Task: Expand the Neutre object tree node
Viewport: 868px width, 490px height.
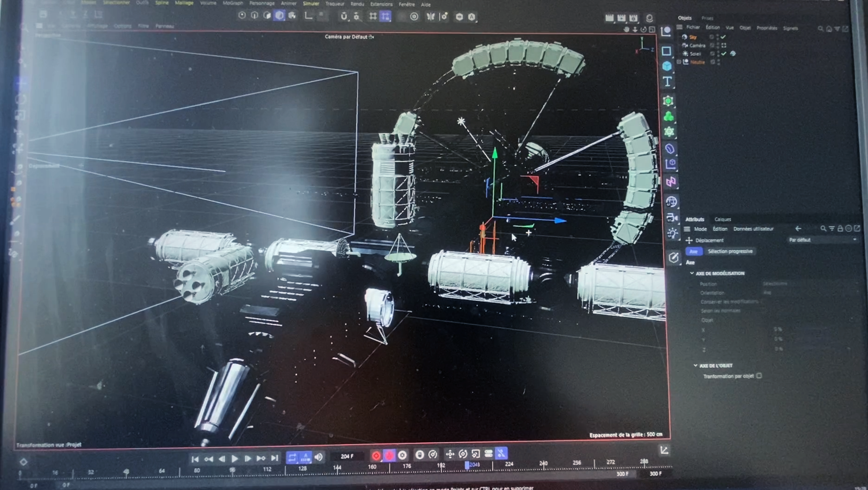Action: [679, 62]
